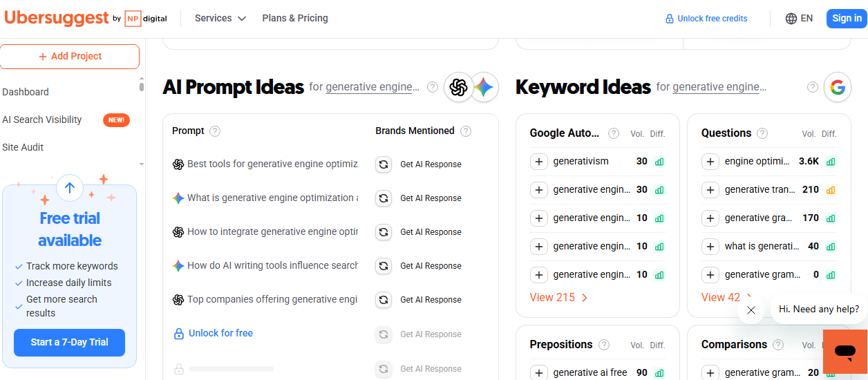Click Unlock for free link
This screenshot has height=380, width=868.
(220, 333)
